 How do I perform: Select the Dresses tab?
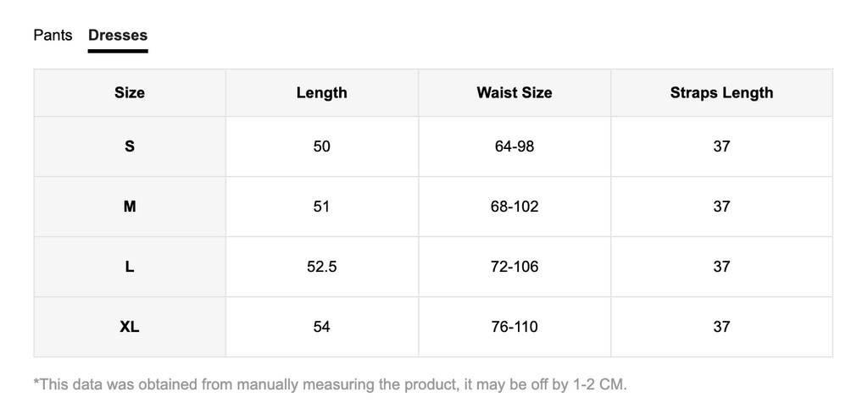(118, 36)
